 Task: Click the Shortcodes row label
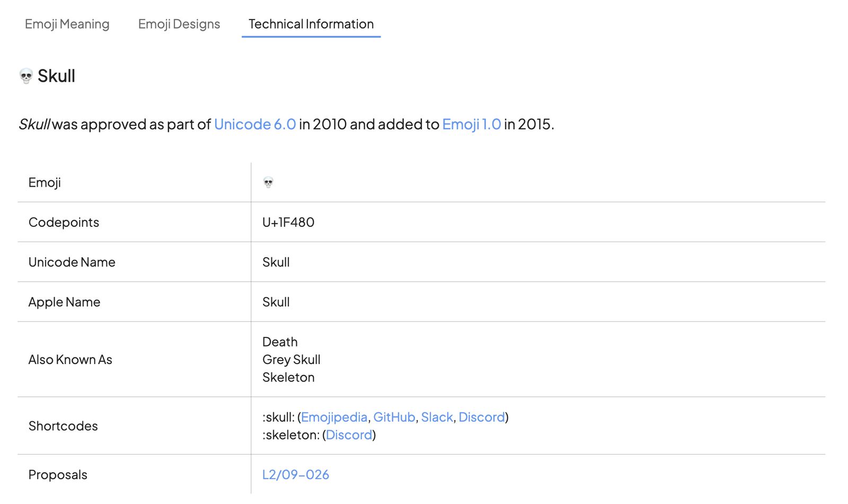[x=63, y=426]
